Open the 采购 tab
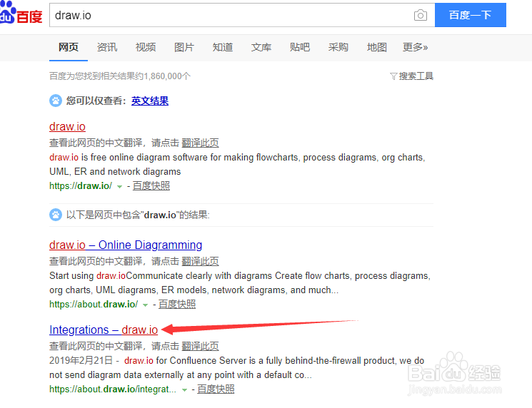This screenshot has width=532, height=408. point(338,47)
